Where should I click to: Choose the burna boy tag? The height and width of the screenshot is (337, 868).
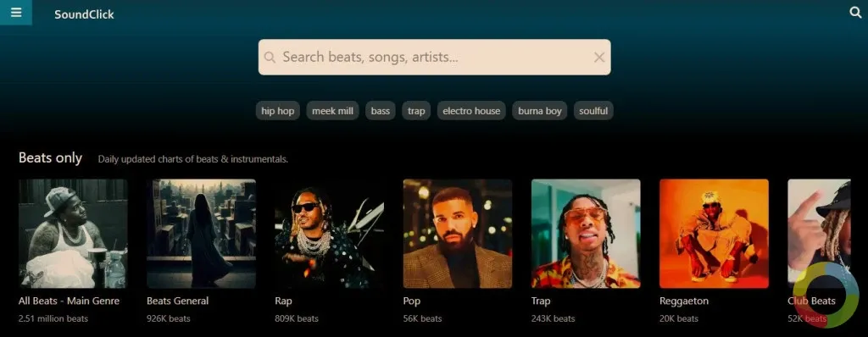[540, 111]
